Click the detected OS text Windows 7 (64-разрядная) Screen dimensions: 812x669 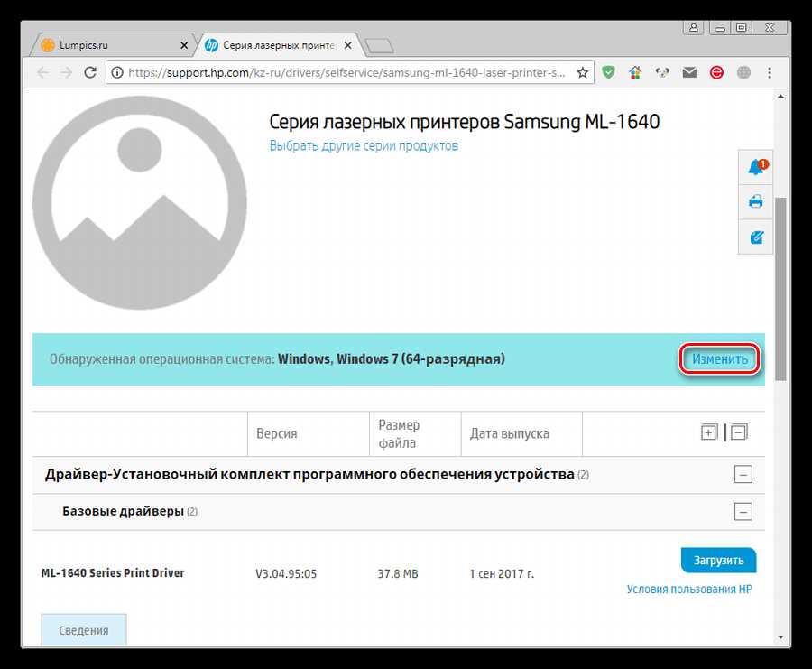(420, 358)
